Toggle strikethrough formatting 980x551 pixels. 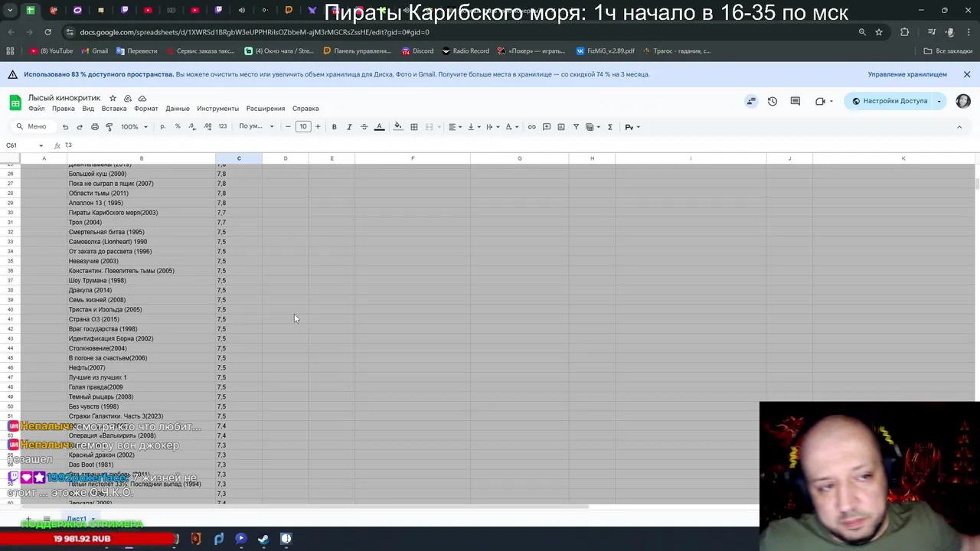point(364,127)
